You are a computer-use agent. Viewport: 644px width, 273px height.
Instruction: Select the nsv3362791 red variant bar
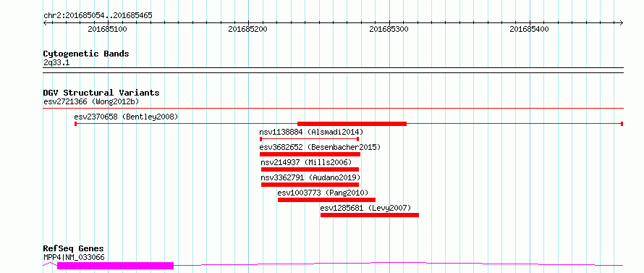(310, 185)
